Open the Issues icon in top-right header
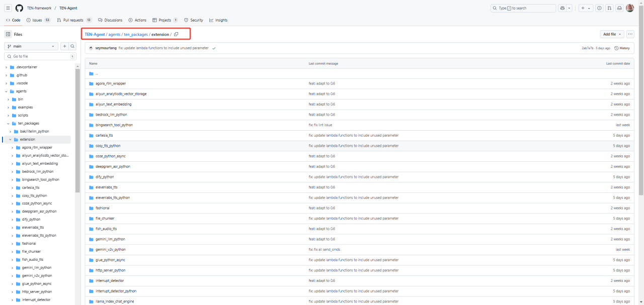Image resolution: width=644 pixels, height=305 pixels. coord(599,8)
